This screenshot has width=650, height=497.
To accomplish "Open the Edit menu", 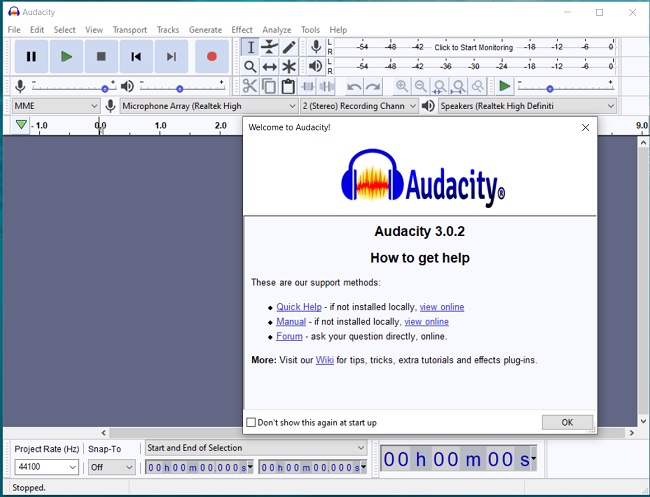I will 36,30.
